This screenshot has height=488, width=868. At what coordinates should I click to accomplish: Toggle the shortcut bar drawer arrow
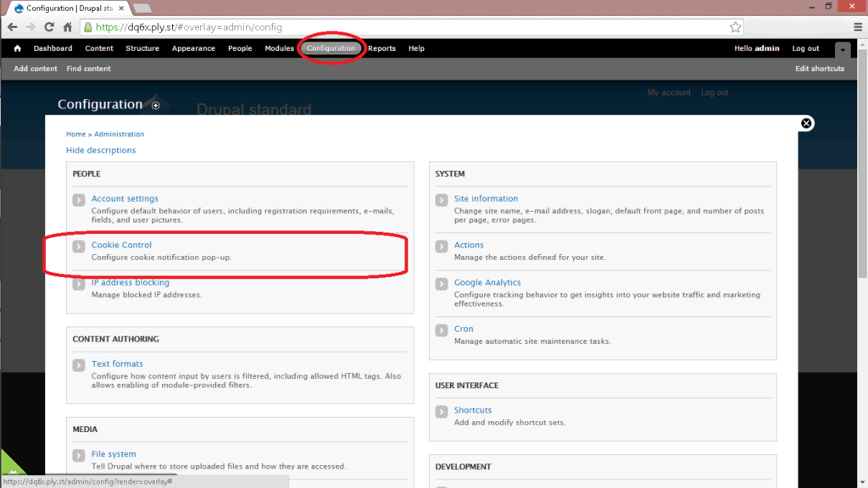point(843,50)
